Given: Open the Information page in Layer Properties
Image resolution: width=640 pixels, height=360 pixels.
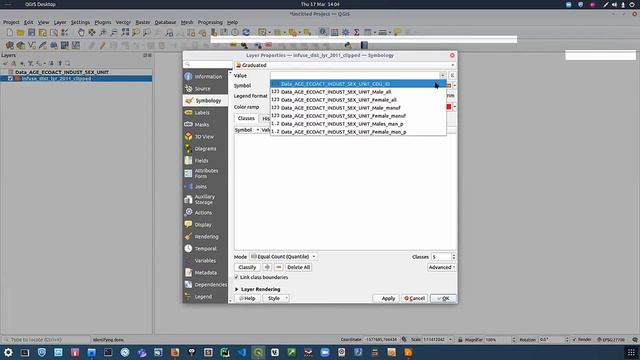Looking at the screenshot, I should (x=205, y=76).
